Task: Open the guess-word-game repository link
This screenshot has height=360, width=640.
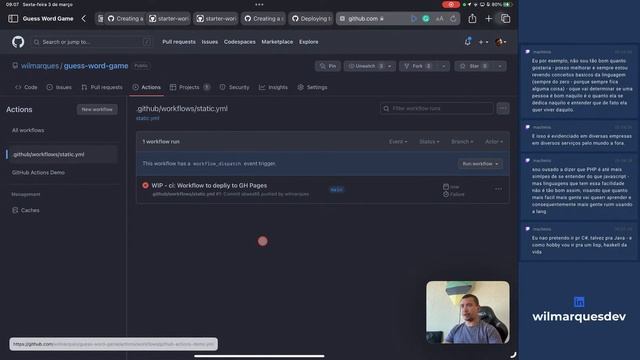Action: coord(96,66)
